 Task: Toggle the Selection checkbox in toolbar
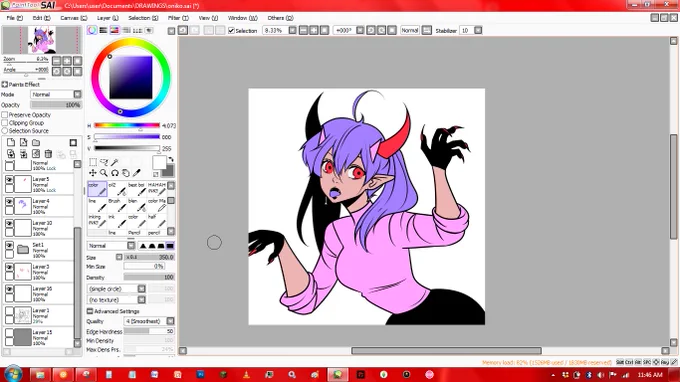(231, 30)
